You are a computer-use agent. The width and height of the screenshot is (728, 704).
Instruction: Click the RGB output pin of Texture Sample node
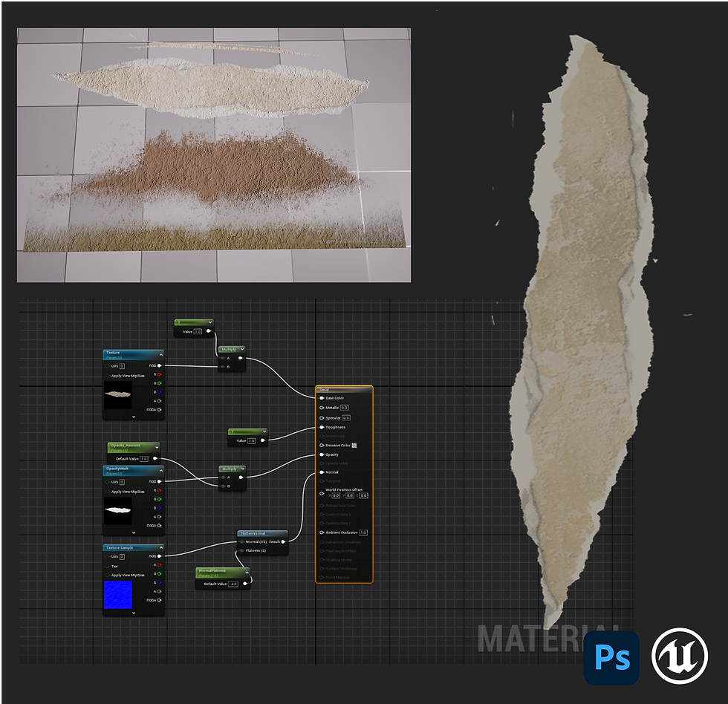pyautogui.click(x=159, y=556)
